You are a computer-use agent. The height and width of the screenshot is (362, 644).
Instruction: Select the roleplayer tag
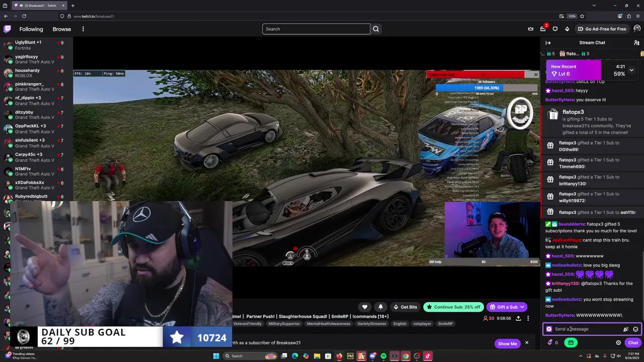point(422,324)
